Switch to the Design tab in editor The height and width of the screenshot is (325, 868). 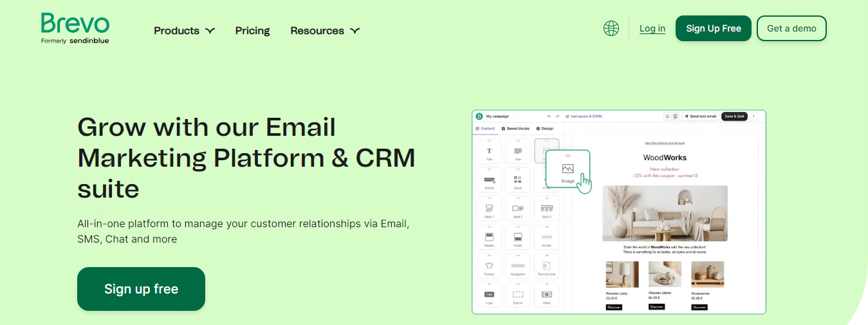click(545, 129)
